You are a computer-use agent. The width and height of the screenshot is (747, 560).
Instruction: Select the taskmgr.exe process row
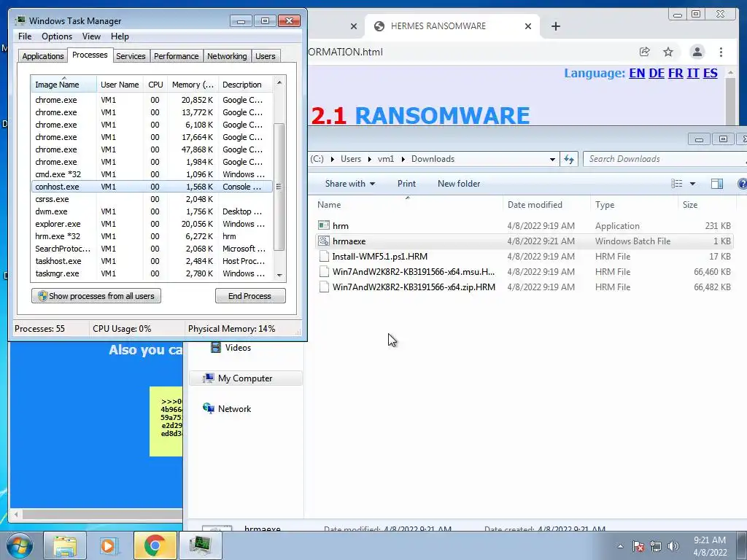[152, 273]
